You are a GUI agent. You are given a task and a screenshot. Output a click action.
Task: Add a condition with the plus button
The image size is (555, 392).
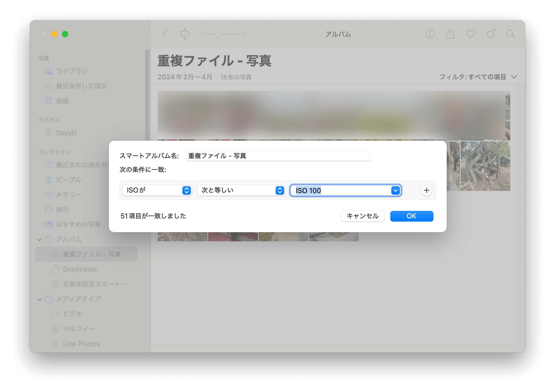(x=427, y=190)
